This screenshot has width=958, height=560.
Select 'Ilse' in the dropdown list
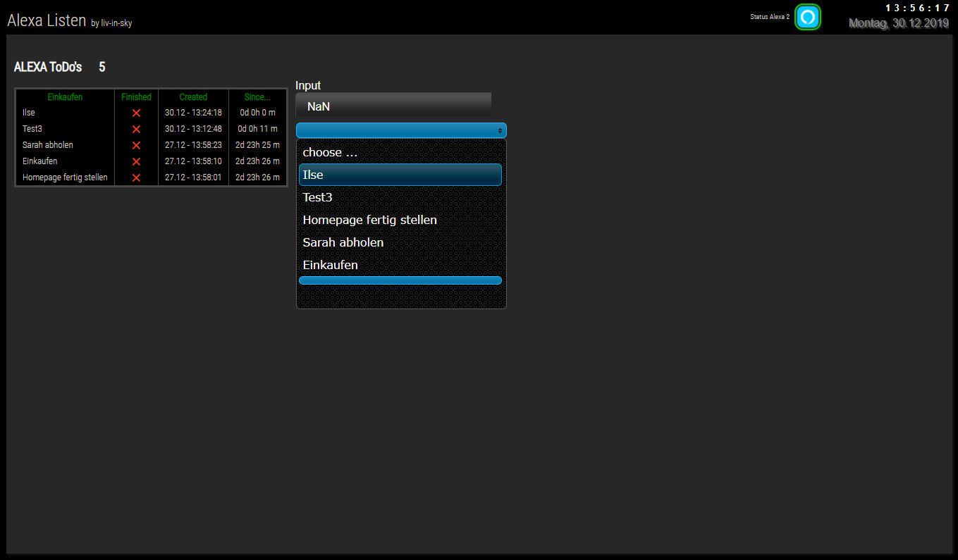pyautogui.click(x=400, y=175)
